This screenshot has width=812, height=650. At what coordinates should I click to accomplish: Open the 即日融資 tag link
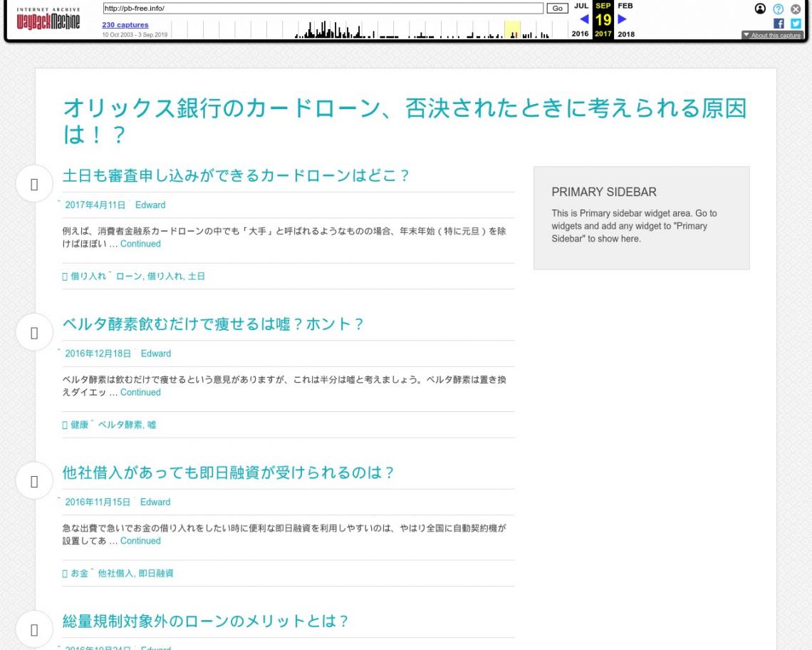coord(156,574)
